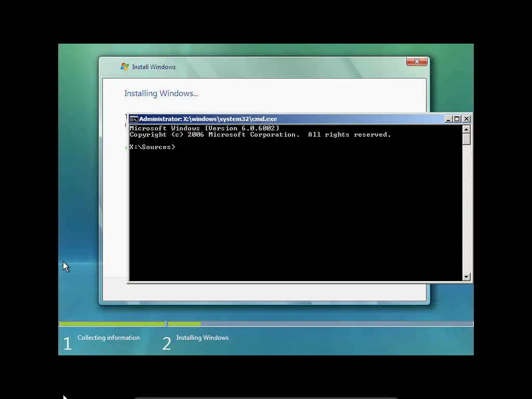The width and height of the screenshot is (532, 399).
Task: Click the command prompt scrollbar up arrow
Action: [466, 129]
